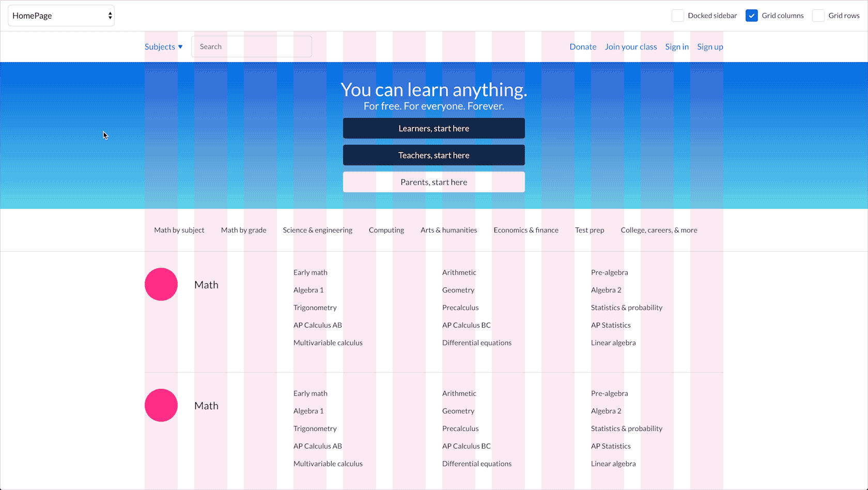
Task: Open Statistics & probability in the lower Math section
Action: (627, 428)
